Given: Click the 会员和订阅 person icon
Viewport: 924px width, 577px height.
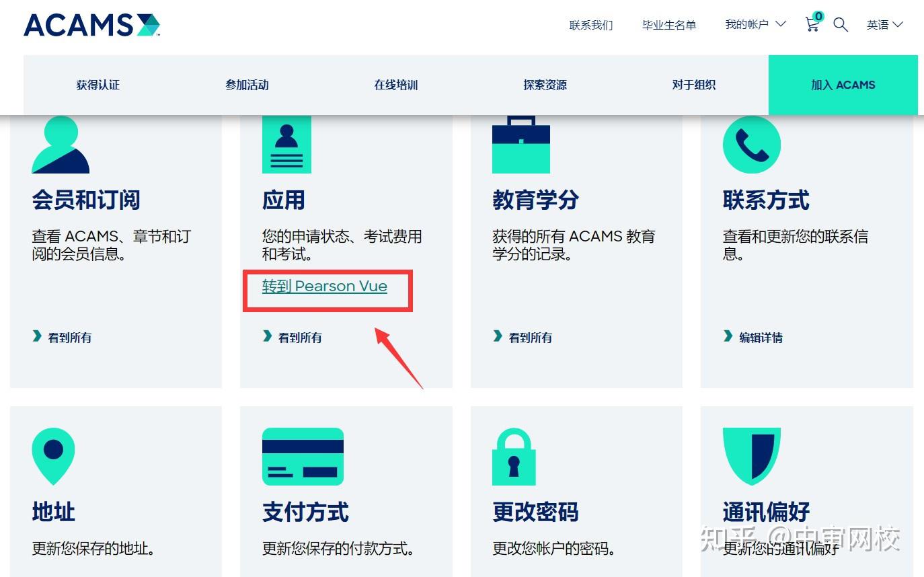Looking at the screenshot, I should [x=61, y=145].
